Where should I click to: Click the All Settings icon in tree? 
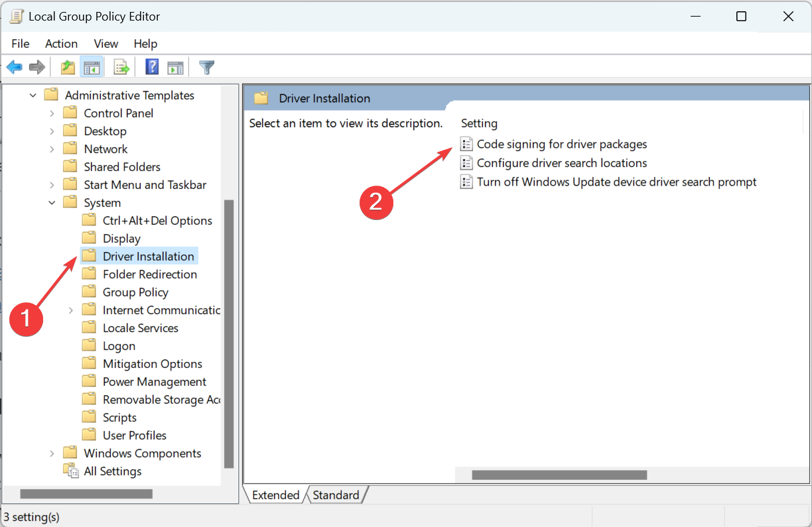tap(70, 471)
